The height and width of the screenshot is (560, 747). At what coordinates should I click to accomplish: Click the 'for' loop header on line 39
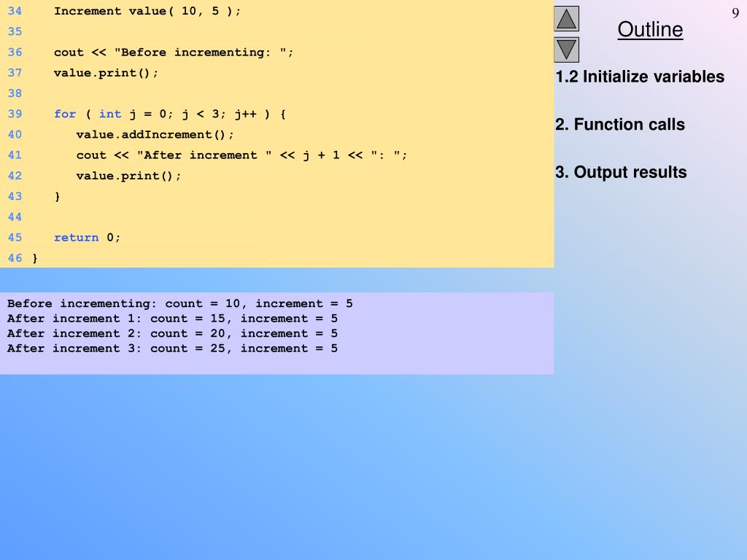point(169,114)
